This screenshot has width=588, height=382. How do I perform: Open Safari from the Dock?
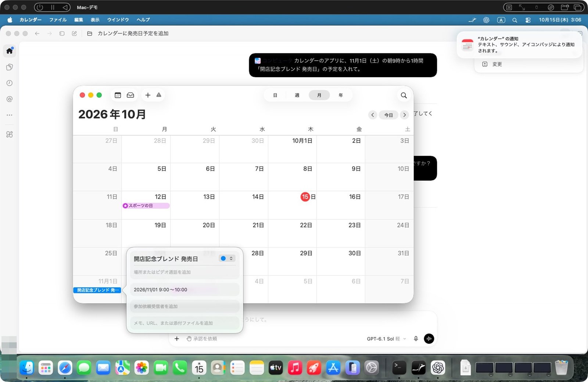65,368
